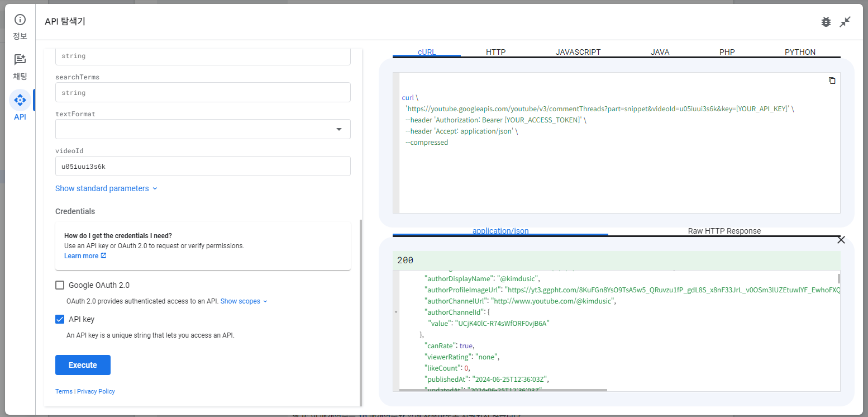Click the UCjK40lC-R74sWfORF0vjB6A channel ID value
Viewport: 868px width, 417px height.
[503, 323]
